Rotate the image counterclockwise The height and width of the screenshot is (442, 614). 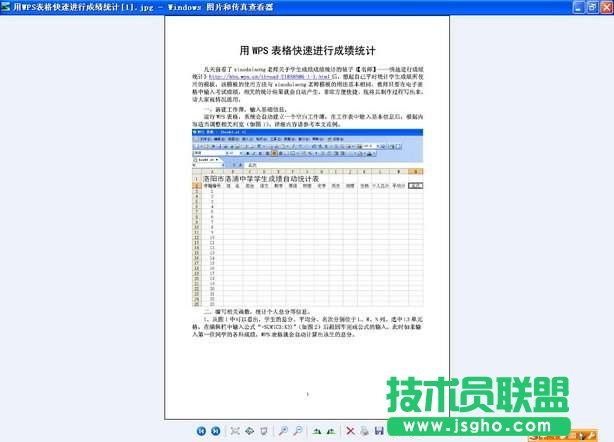click(331, 431)
